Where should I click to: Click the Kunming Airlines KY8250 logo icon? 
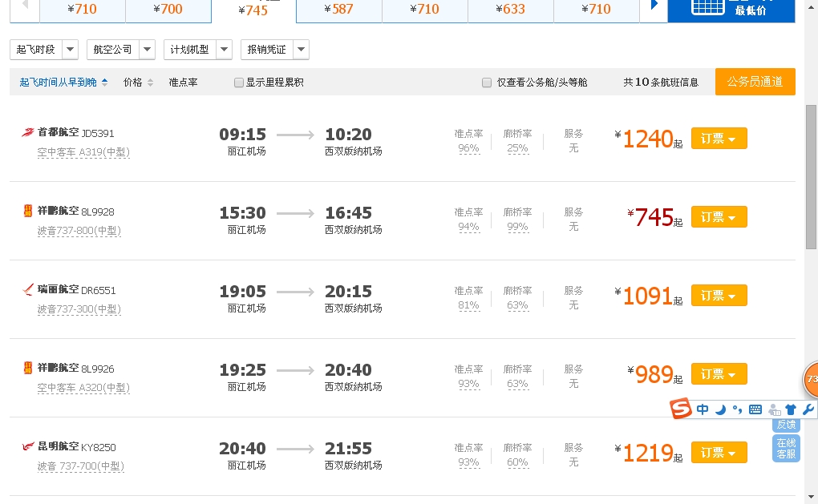pyautogui.click(x=28, y=446)
